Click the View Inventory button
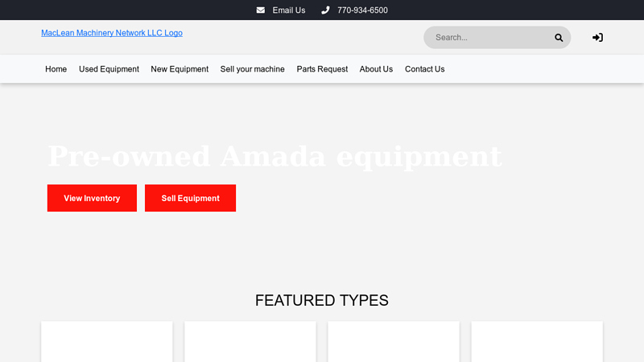The height and width of the screenshot is (362, 644). pos(92,198)
